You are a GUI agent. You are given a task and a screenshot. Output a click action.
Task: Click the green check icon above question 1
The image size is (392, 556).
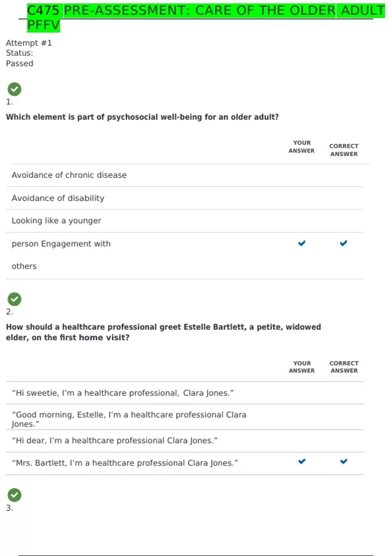[x=14, y=89]
